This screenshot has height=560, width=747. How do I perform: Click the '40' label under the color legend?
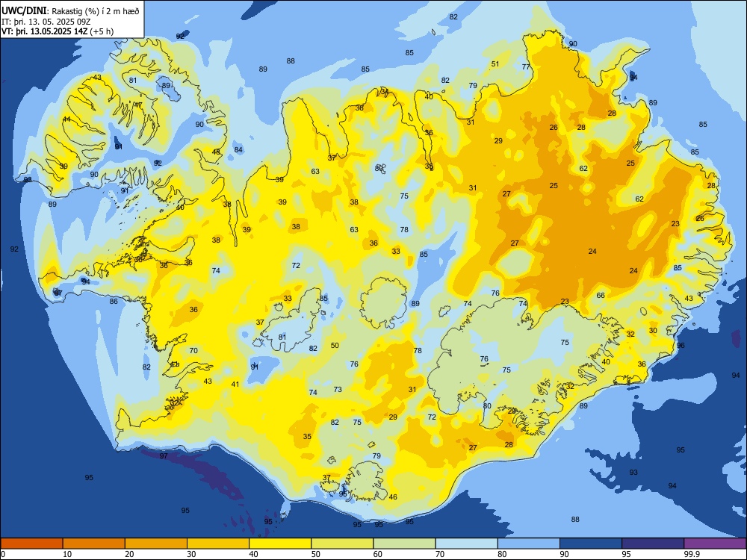pyautogui.click(x=254, y=554)
